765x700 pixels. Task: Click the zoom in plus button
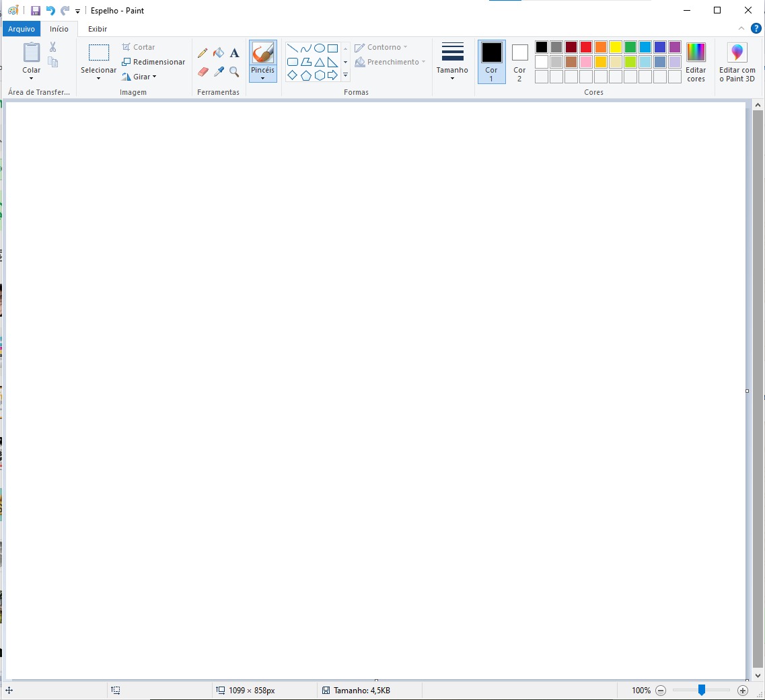743,691
